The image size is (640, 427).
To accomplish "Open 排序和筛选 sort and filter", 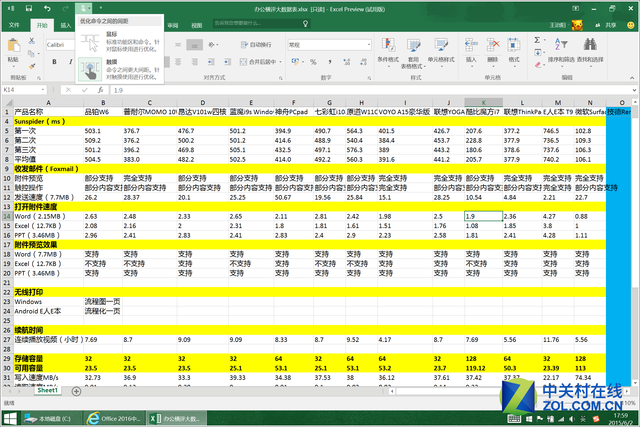I will pos(561,51).
